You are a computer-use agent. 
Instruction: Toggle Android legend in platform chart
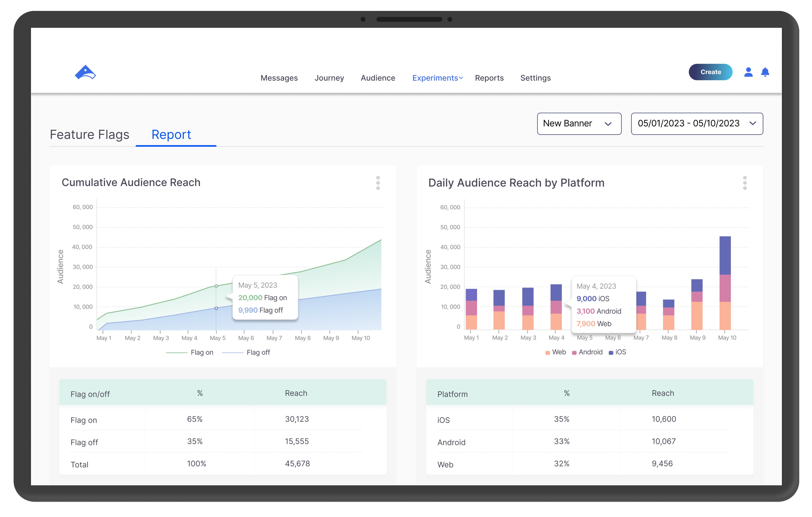[x=587, y=352]
